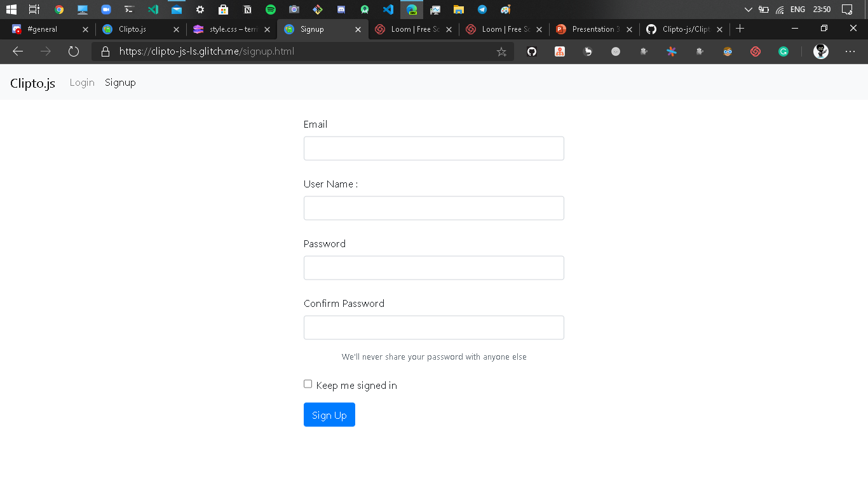Screen dimensions: 868x488
Task: Click the Sign Up button
Action: click(329, 415)
